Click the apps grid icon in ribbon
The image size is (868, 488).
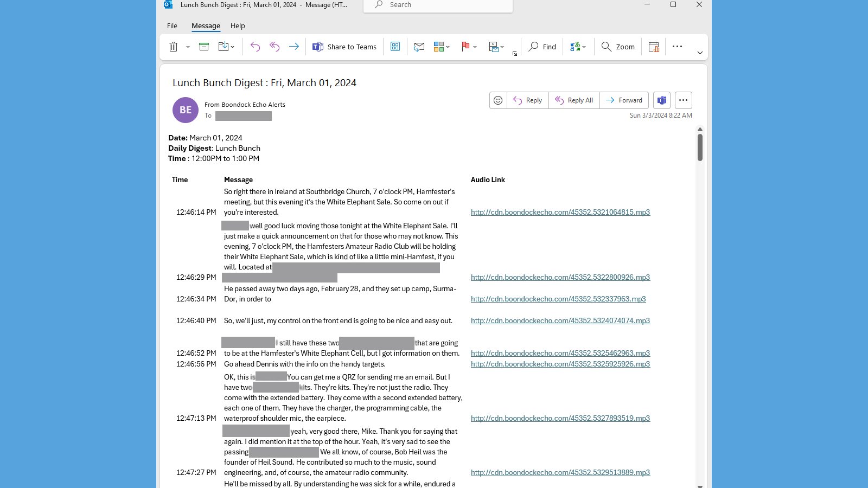[x=395, y=47]
